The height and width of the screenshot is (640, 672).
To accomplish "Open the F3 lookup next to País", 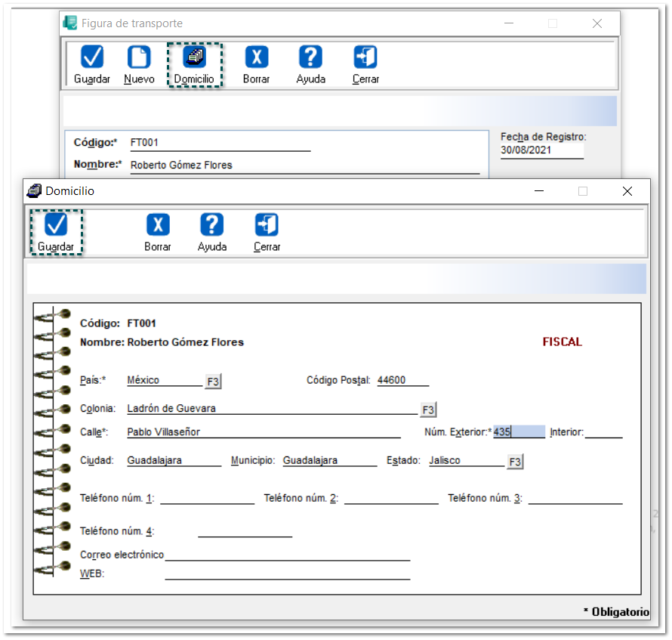I will [x=213, y=382].
